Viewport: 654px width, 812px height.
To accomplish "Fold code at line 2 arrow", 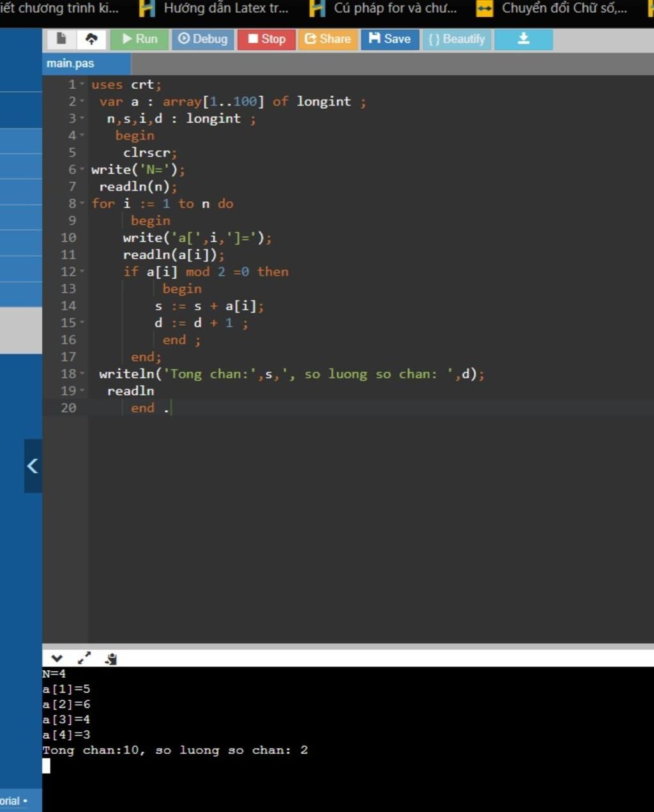I will (82, 102).
